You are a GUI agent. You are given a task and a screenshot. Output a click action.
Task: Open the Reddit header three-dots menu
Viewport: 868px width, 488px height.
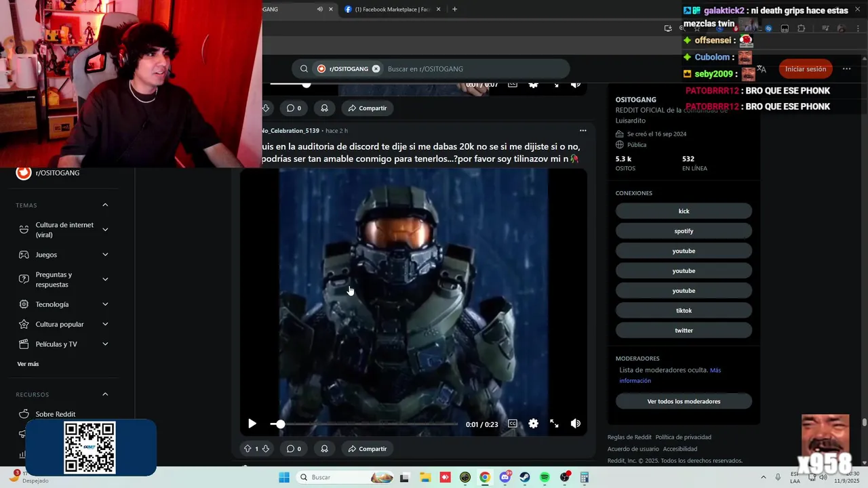click(x=846, y=68)
